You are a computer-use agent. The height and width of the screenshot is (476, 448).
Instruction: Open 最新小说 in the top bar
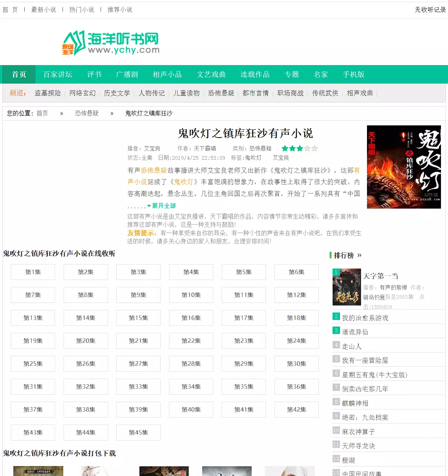coord(44,10)
